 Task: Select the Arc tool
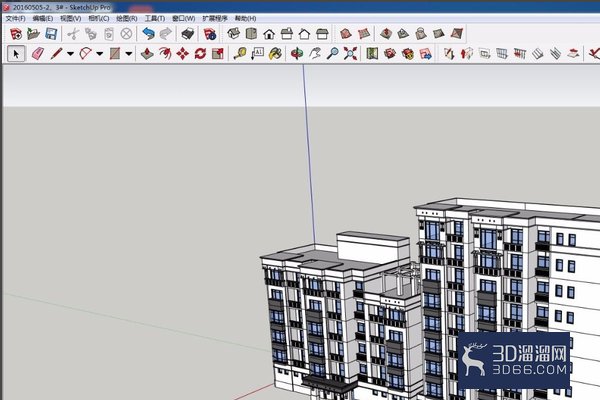click(85, 54)
